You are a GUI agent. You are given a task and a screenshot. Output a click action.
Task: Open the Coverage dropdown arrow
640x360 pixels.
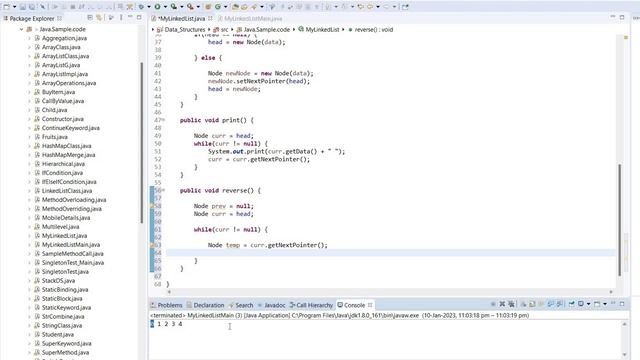click(182, 7)
